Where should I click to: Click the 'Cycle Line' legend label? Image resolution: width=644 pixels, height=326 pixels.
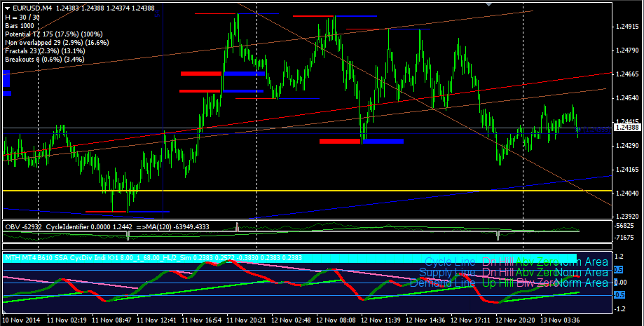coord(450,262)
